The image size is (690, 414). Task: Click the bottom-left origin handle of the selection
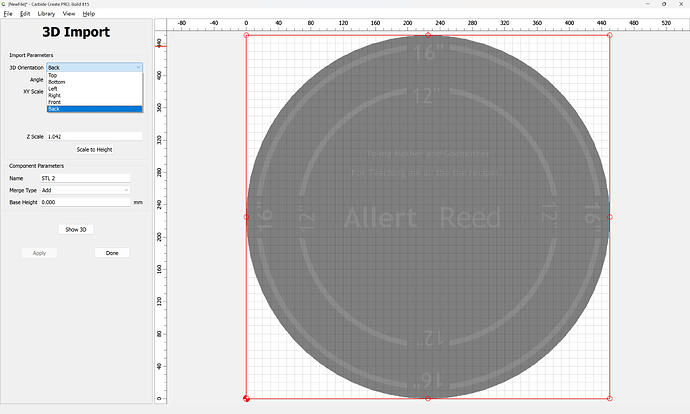click(246, 399)
